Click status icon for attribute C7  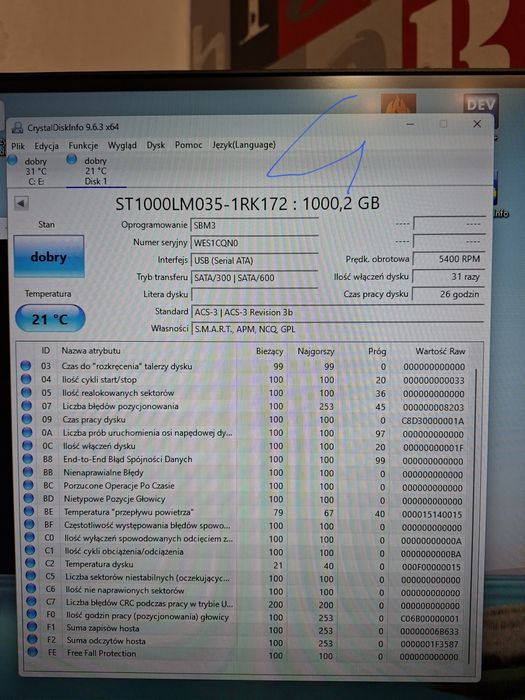[31, 602]
